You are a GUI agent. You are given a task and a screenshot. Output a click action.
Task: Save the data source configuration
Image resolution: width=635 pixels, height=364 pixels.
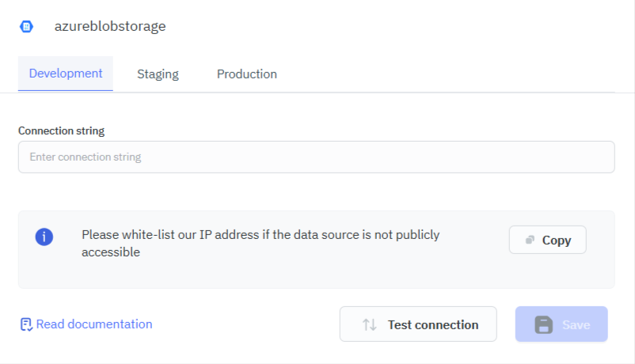coord(561,324)
